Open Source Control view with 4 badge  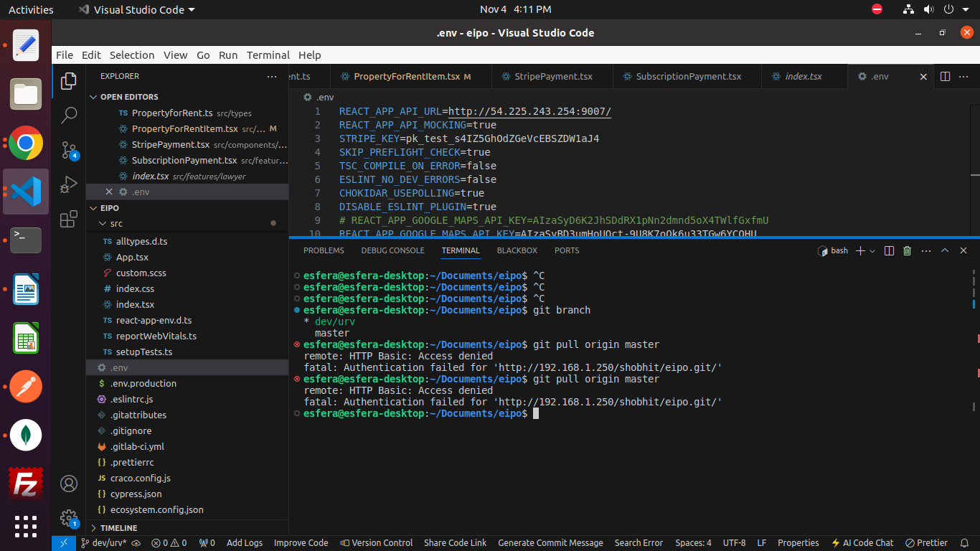coord(69,150)
